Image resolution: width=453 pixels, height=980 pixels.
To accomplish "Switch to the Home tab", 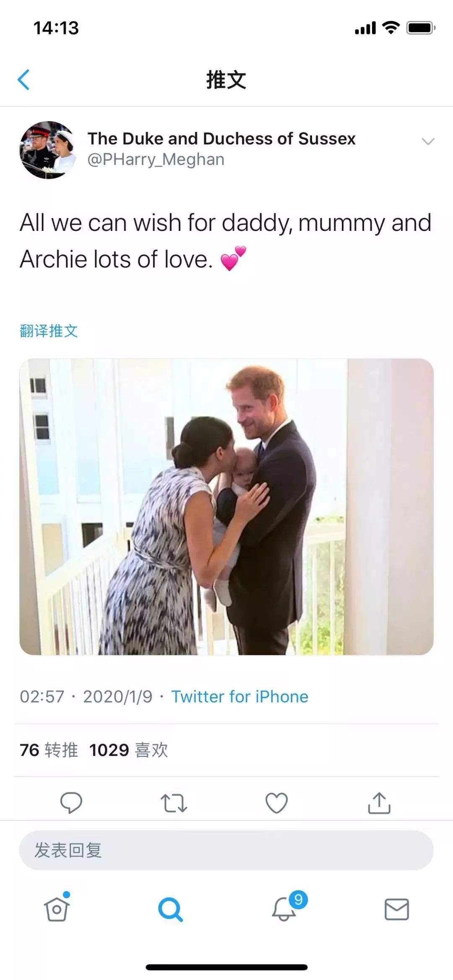I will pos(57,909).
